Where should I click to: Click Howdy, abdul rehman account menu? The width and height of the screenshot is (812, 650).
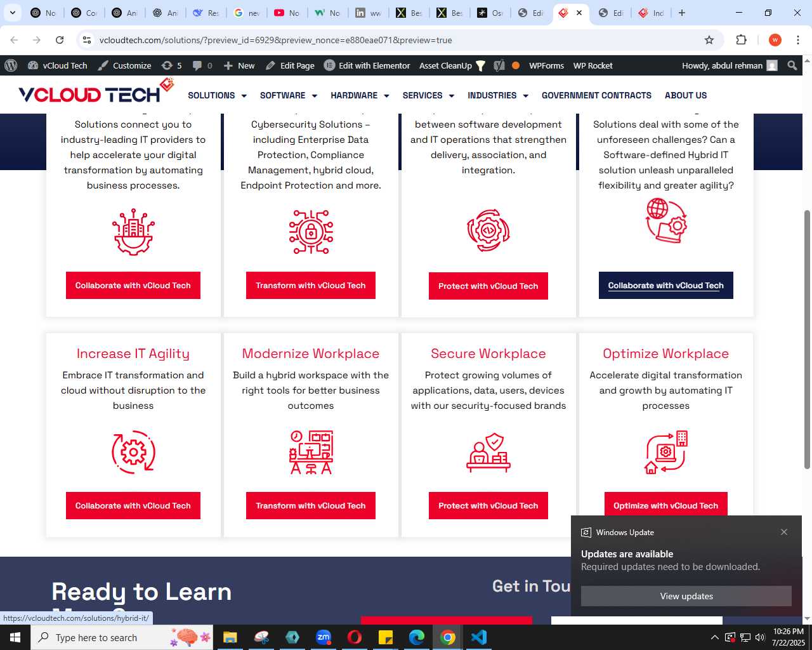coord(730,65)
